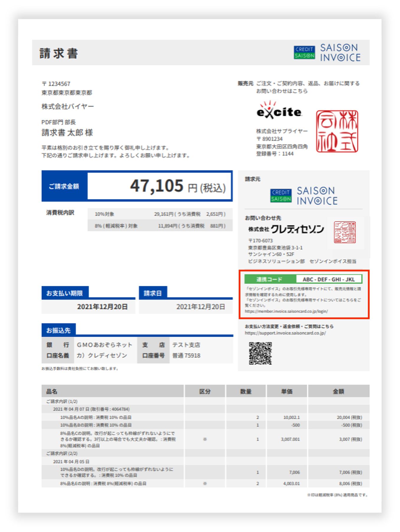Click the ※ mark in the 8%品名C row

[205, 439]
